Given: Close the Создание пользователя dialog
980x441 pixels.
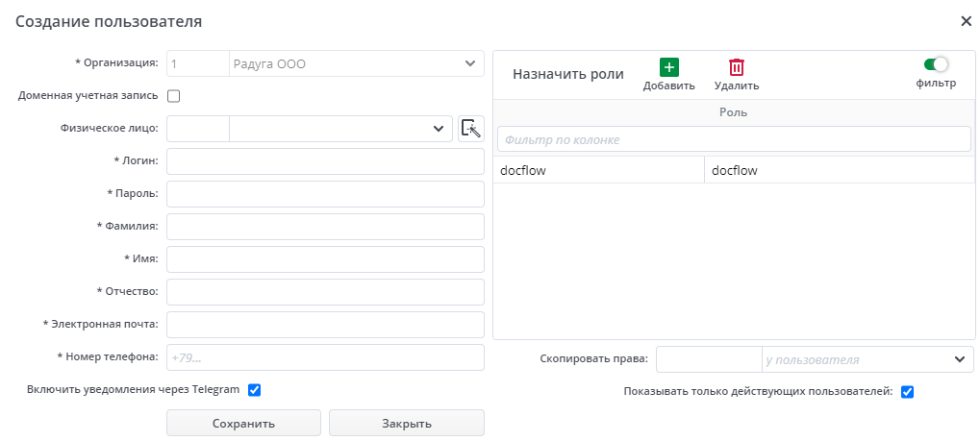Looking at the screenshot, I should pyautogui.click(x=966, y=21).
